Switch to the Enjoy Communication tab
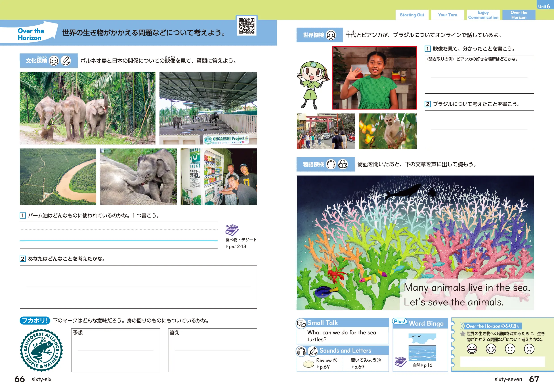 (483, 15)
